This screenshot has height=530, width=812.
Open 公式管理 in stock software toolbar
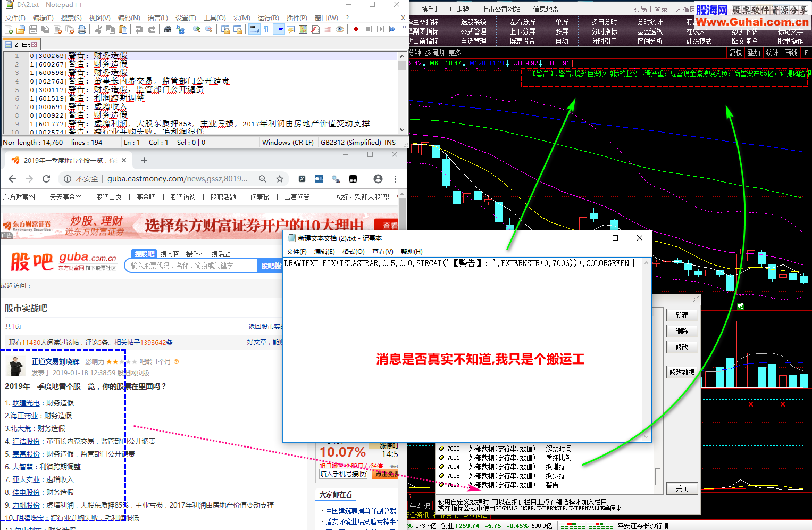pyautogui.click(x=473, y=31)
